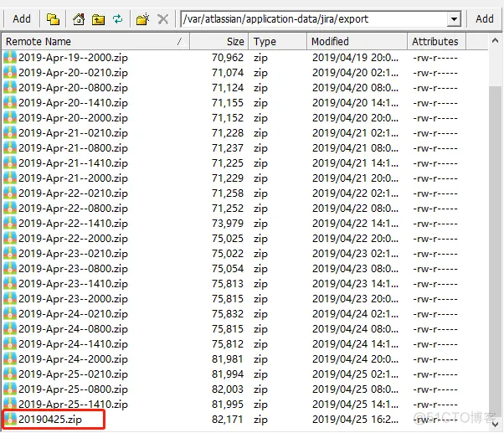The width and height of the screenshot is (504, 433).
Task: Click the left Add button
Action: click(x=22, y=19)
